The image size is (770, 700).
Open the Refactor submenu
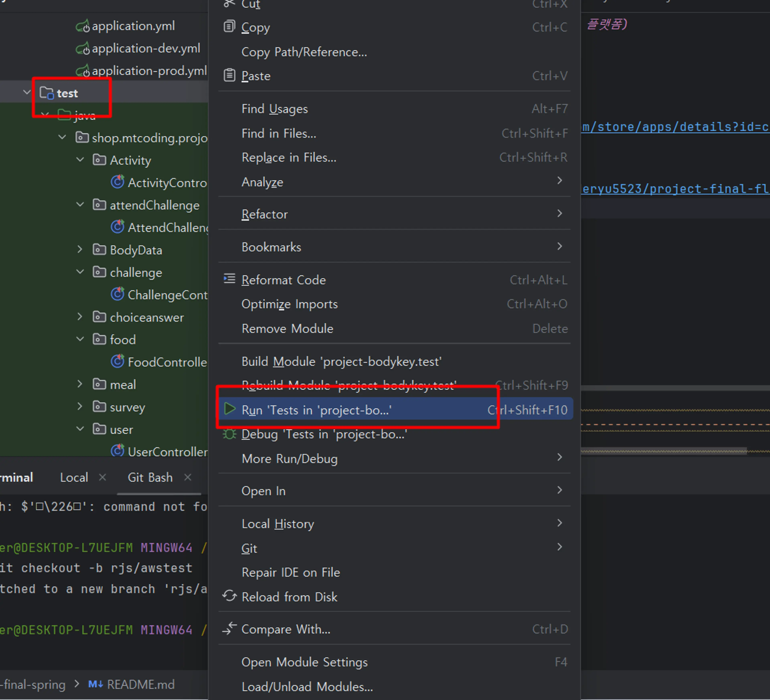coord(395,214)
